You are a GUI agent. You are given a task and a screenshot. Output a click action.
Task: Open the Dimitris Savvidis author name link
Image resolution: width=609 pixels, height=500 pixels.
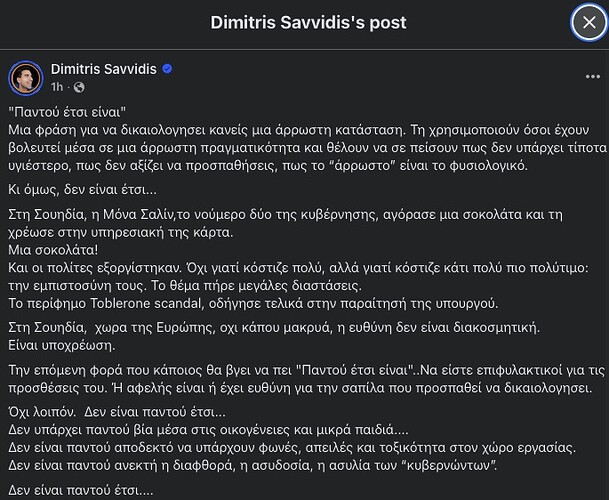104,69
